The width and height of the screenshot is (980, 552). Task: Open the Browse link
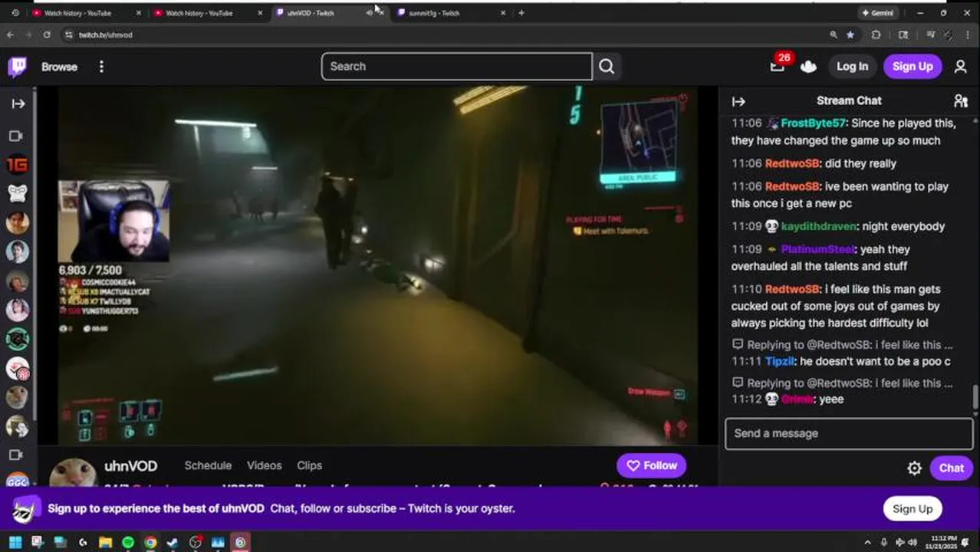pos(59,67)
